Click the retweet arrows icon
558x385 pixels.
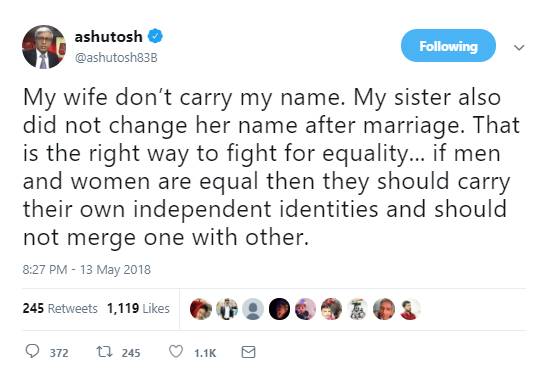click(104, 352)
